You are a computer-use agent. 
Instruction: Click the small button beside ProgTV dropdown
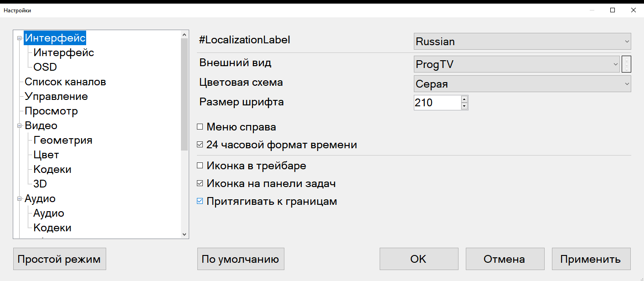627,64
